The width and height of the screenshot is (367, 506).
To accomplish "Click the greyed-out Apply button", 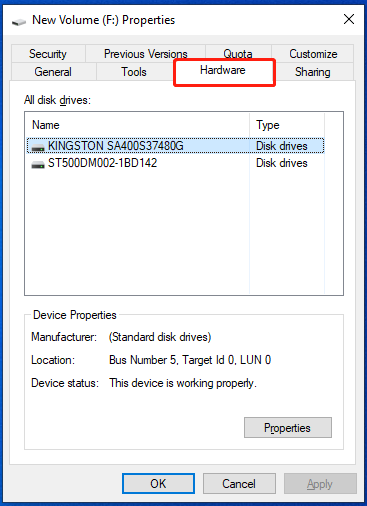I will click(320, 483).
